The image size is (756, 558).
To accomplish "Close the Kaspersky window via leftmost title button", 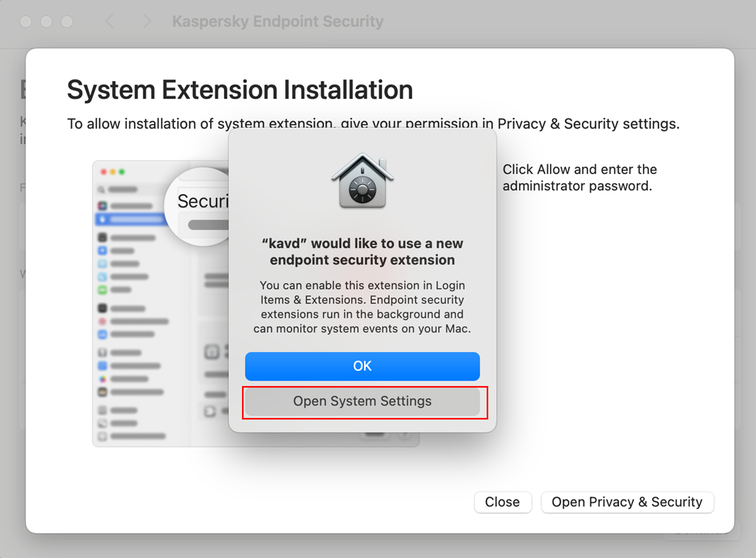I will click(26, 21).
